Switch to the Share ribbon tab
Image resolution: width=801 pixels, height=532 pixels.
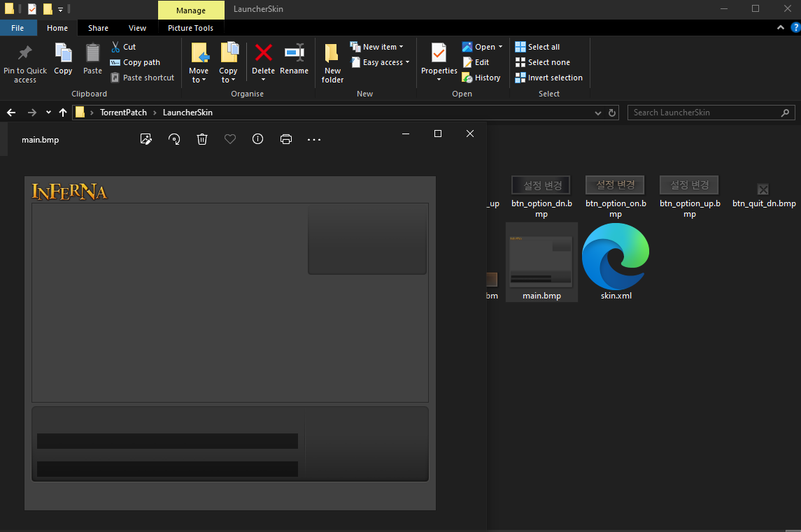pyautogui.click(x=98, y=28)
